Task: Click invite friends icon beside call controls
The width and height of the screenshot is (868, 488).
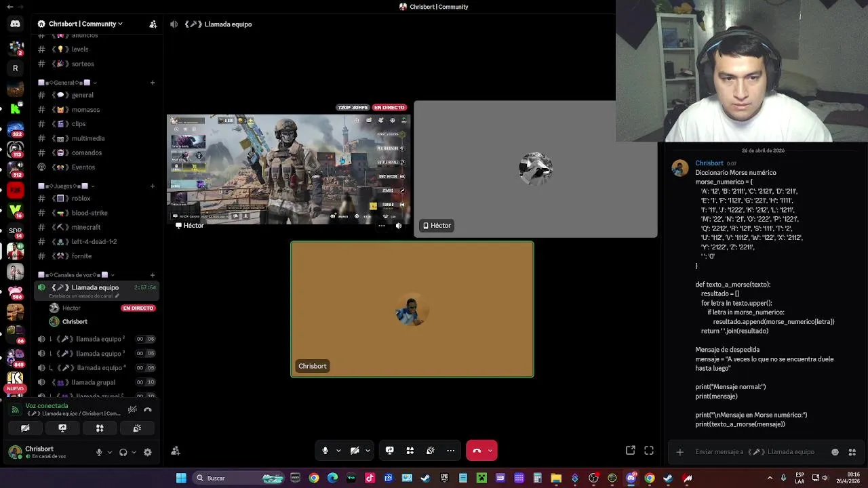Action: [x=176, y=451]
